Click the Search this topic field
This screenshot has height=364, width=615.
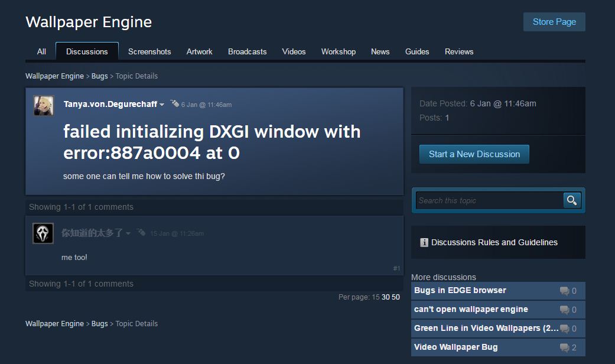(489, 200)
